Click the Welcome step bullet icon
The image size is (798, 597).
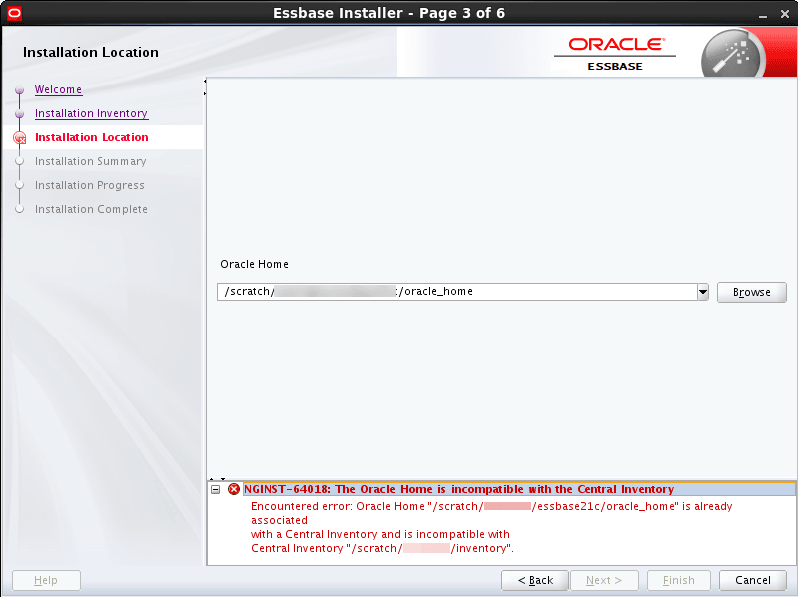coord(19,90)
